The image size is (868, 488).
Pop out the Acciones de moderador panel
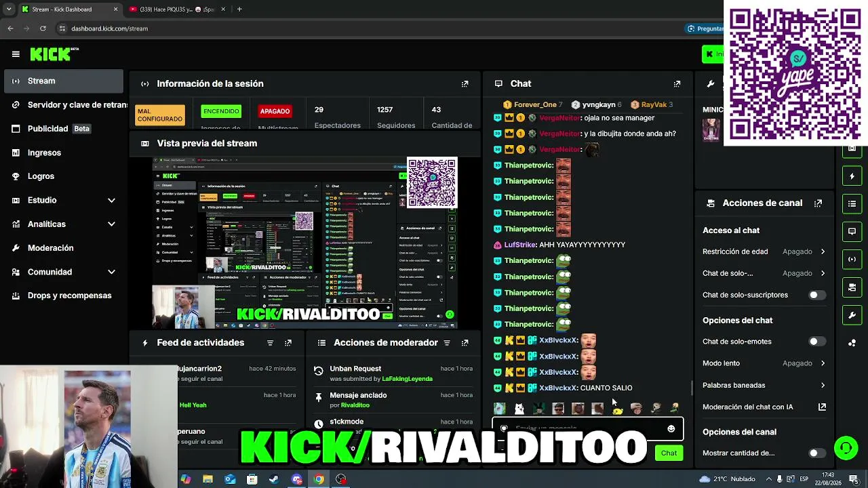[465, 343]
